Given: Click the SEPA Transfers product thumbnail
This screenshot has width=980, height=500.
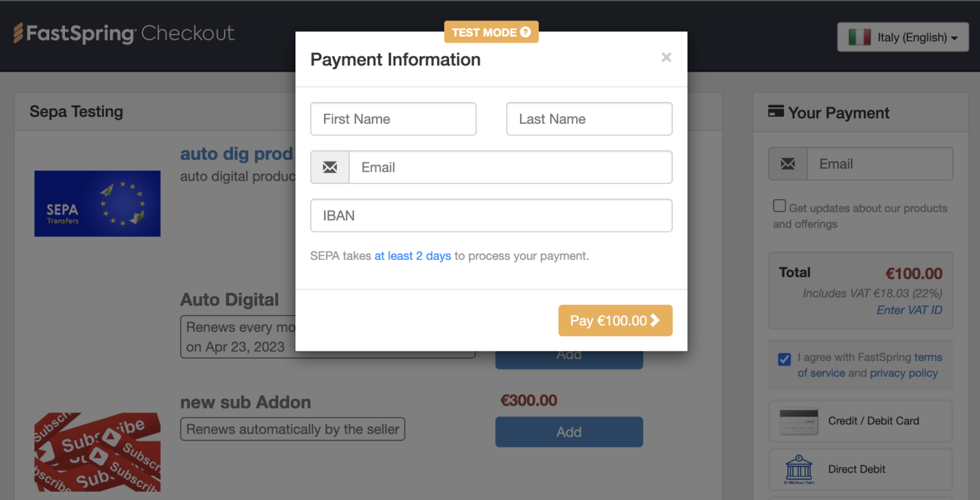Looking at the screenshot, I should tap(97, 203).
